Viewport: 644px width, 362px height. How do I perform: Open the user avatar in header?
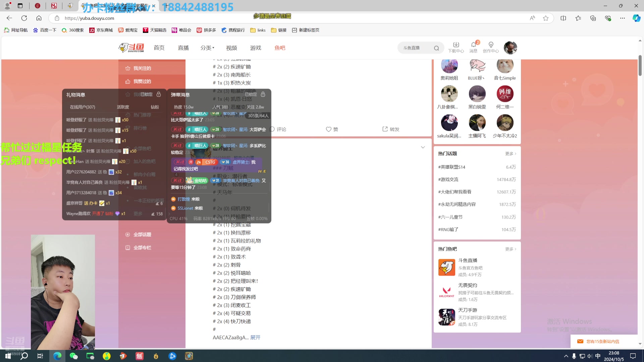[510, 48]
